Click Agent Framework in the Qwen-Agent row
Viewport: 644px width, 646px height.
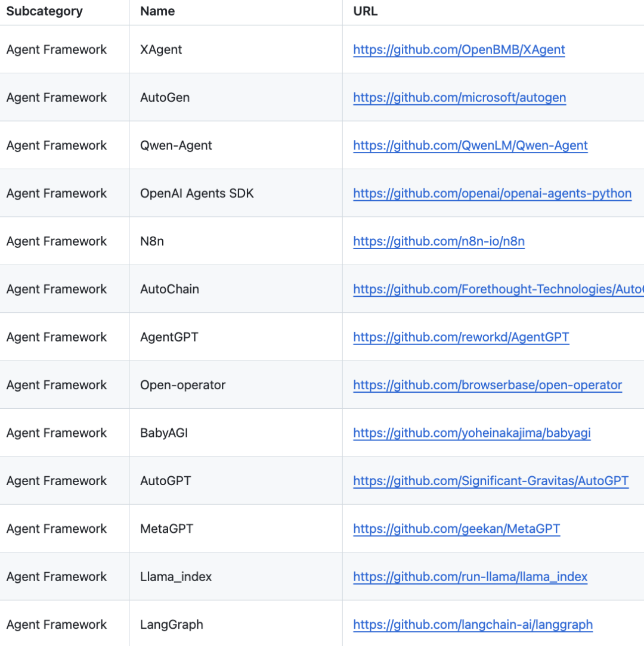(x=57, y=145)
